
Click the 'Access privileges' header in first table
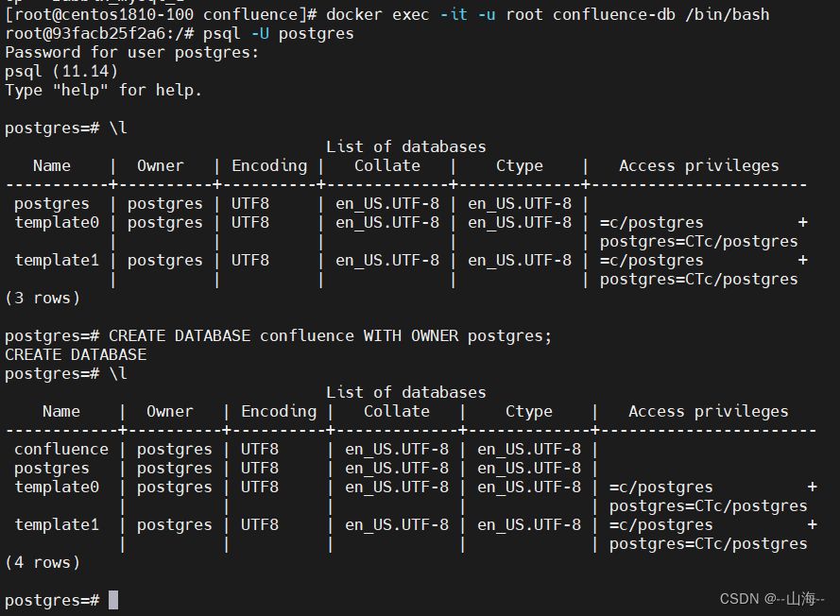(x=699, y=166)
